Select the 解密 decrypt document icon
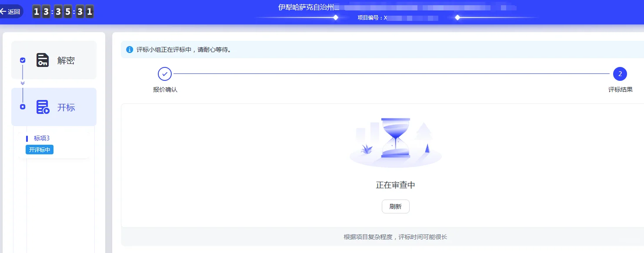 (42, 60)
